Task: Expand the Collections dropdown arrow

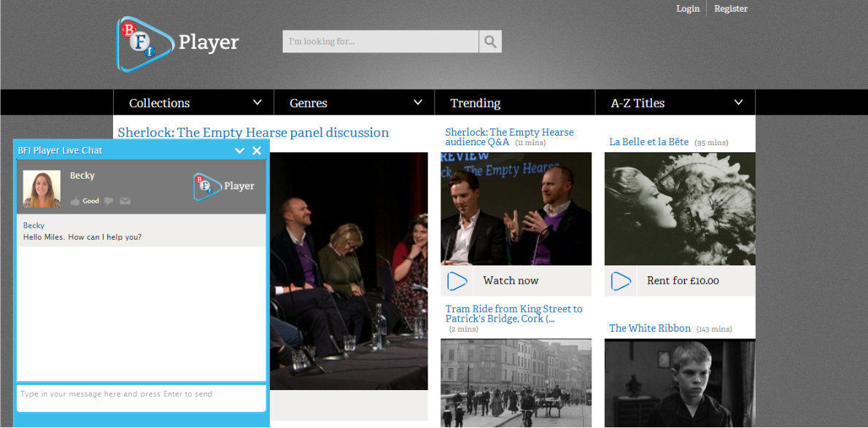Action: pyautogui.click(x=257, y=102)
